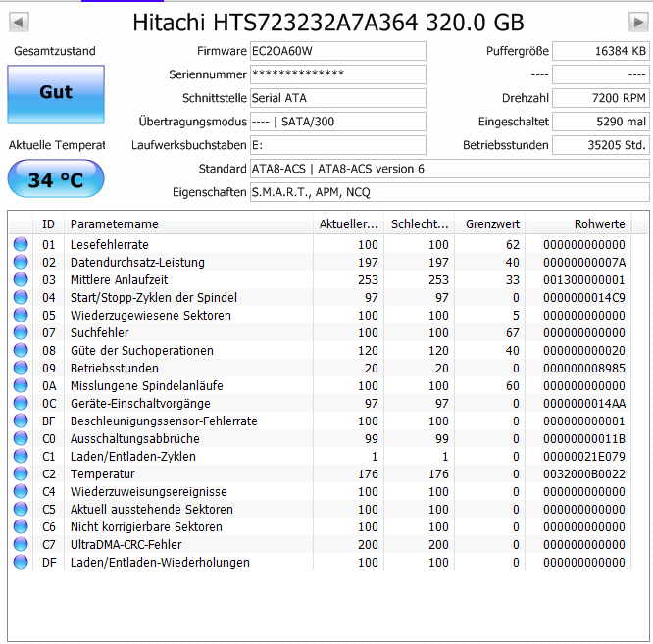The height and width of the screenshot is (644, 653).
Task: Click current value 253 for Mittlere Anlaufzeit
Action: tap(368, 279)
